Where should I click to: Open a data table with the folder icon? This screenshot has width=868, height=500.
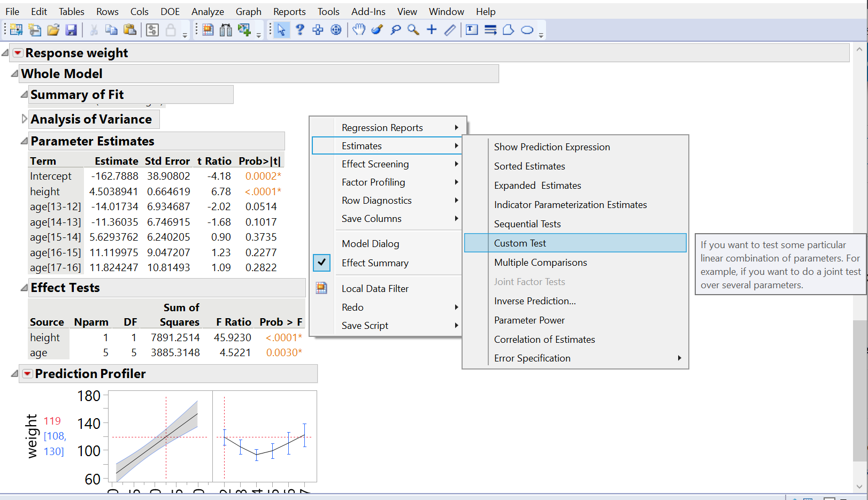tap(52, 29)
